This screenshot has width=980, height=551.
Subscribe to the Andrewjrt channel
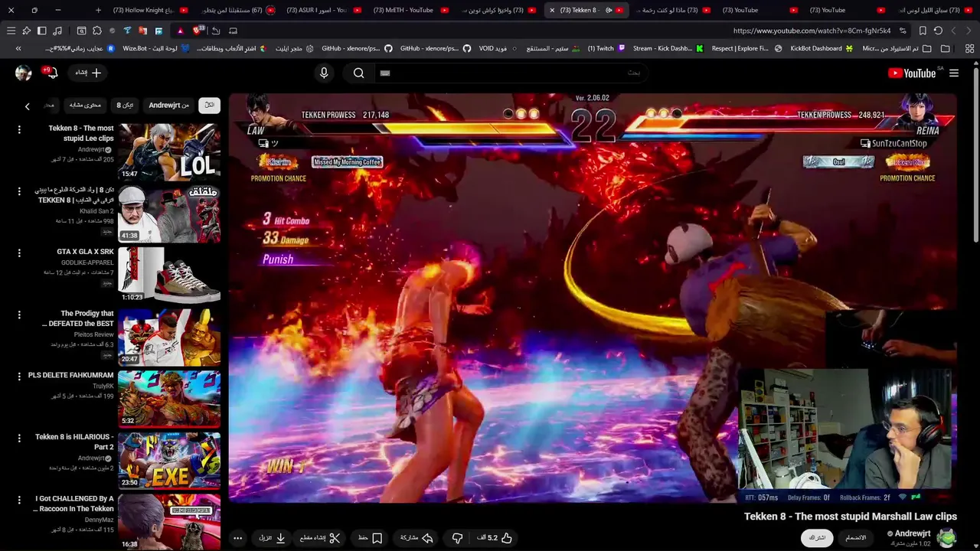(818, 538)
